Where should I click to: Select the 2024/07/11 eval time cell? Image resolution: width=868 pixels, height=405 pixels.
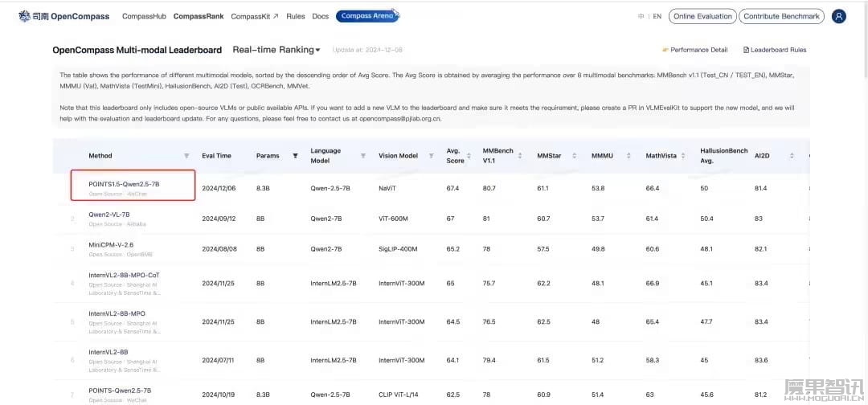click(219, 360)
